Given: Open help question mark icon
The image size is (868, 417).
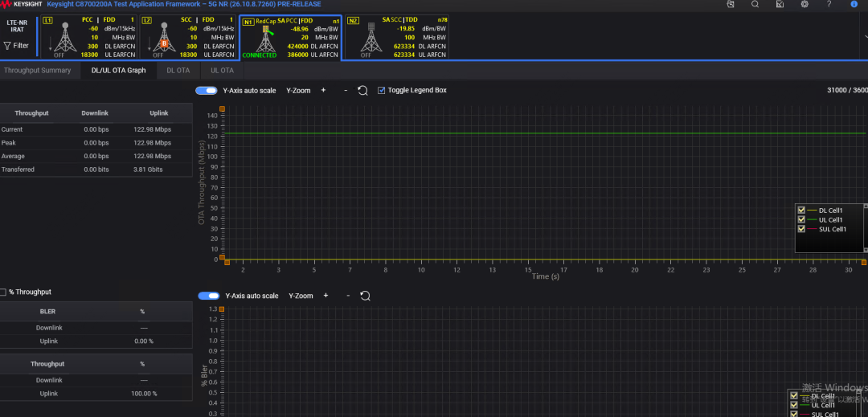Looking at the screenshot, I should [x=829, y=4].
